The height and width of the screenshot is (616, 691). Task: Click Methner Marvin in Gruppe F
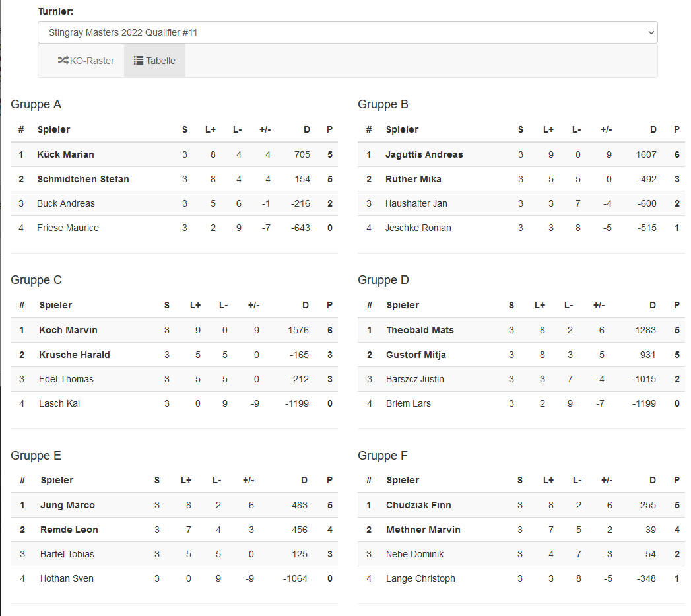[423, 530]
